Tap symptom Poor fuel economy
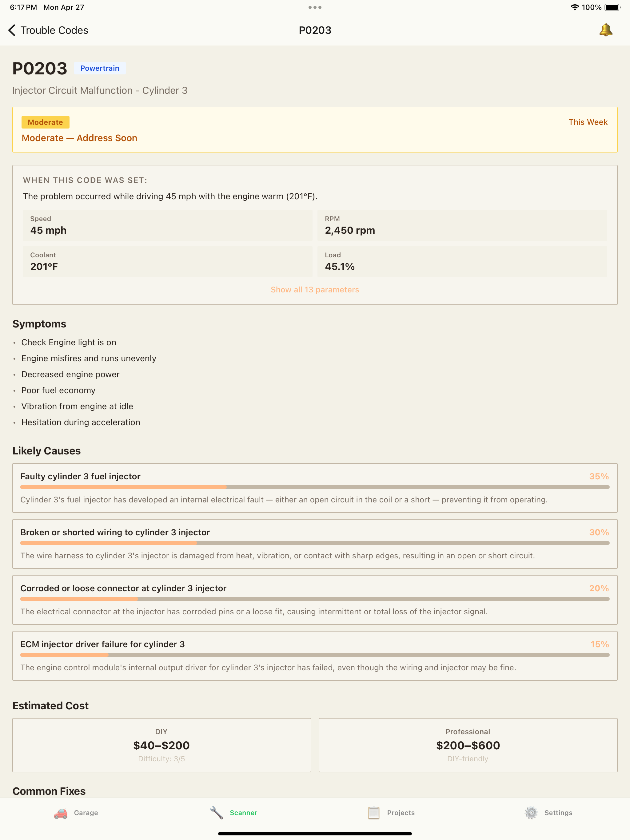 (58, 390)
